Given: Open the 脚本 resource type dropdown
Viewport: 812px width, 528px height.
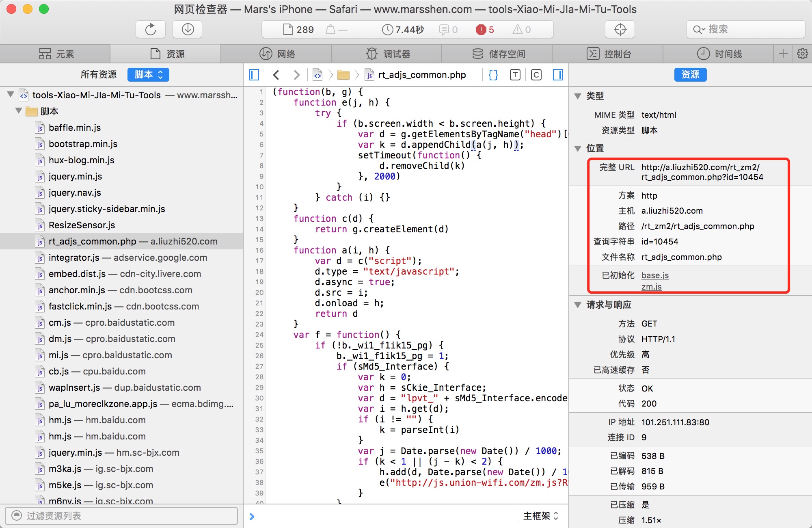Looking at the screenshot, I should click(x=148, y=75).
